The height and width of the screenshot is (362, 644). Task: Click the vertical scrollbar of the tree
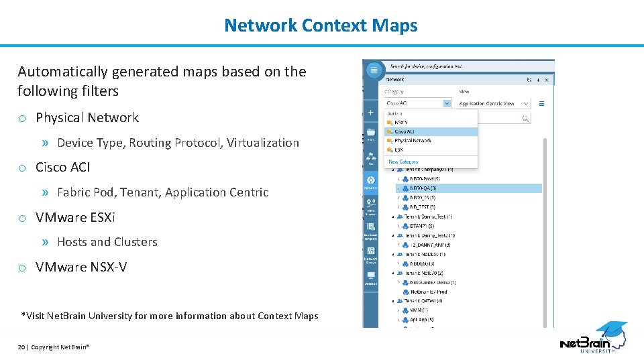tap(545, 232)
